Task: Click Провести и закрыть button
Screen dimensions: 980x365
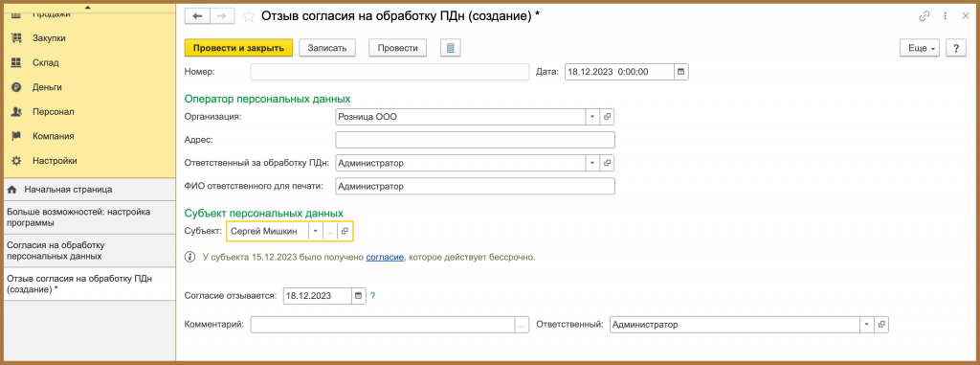Action: coord(238,48)
